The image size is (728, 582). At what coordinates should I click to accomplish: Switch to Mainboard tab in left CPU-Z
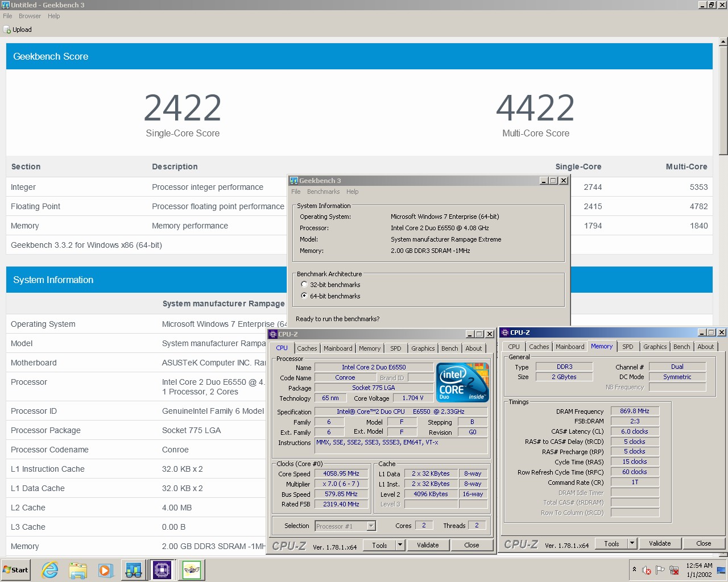point(338,348)
